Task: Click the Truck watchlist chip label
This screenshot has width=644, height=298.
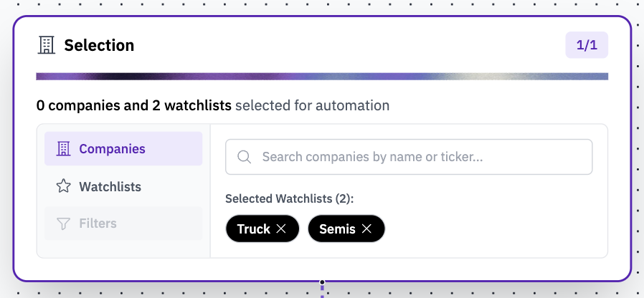Action: (254, 229)
